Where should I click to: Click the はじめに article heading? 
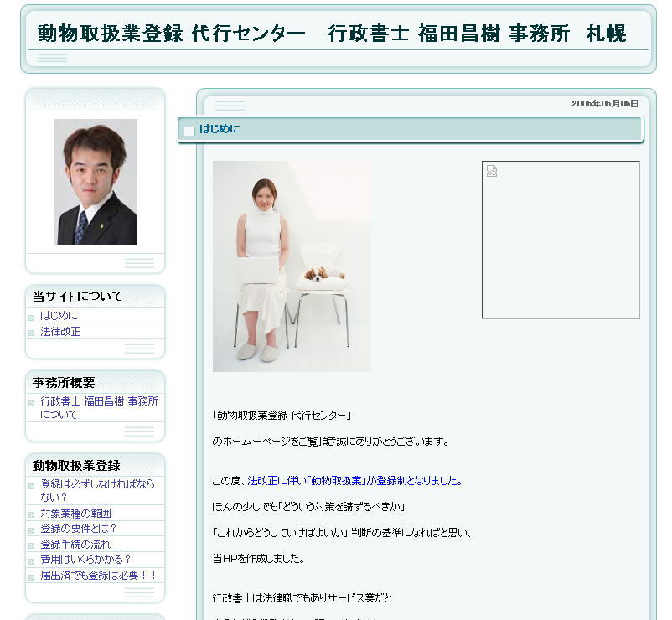(x=220, y=128)
